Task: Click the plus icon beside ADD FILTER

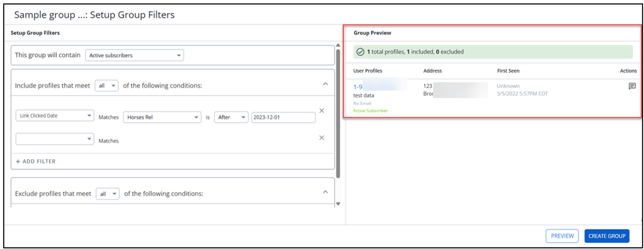Action: click(18, 162)
